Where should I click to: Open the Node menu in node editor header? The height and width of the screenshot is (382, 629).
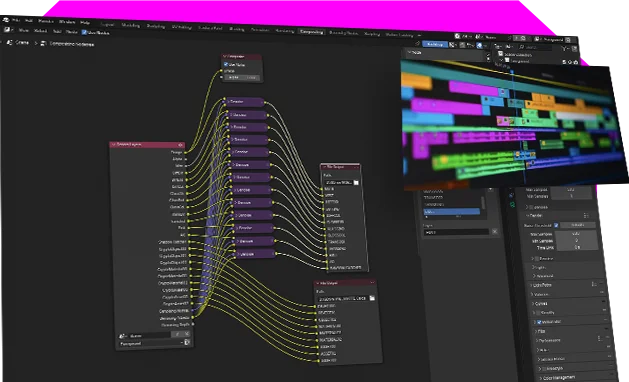point(71,32)
